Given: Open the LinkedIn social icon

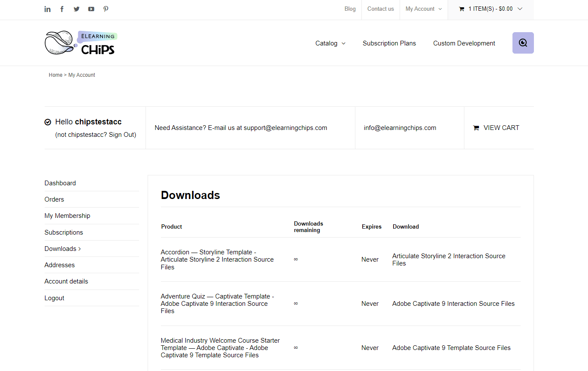Looking at the screenshot, I should pos(48,9).
